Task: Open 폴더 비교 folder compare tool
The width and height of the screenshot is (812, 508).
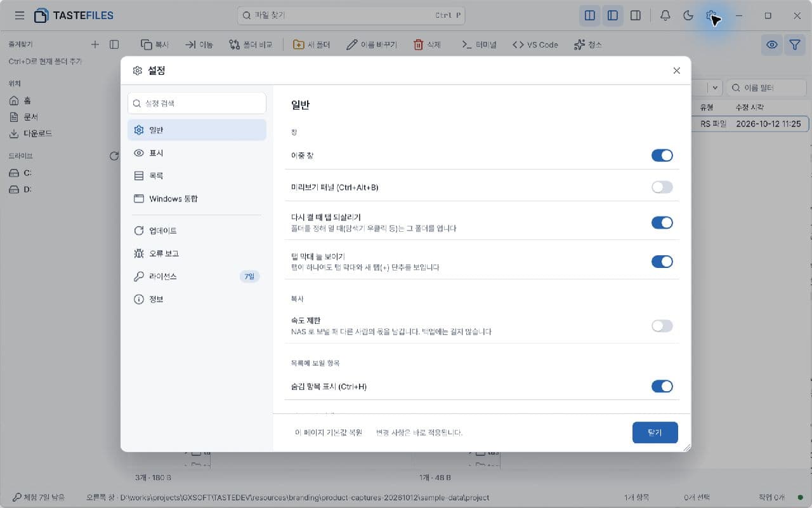Action: coord(251,44)
